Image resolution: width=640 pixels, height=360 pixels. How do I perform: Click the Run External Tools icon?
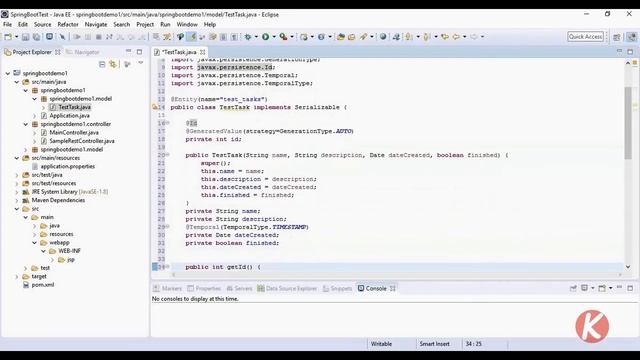click(x=283, y=37)
